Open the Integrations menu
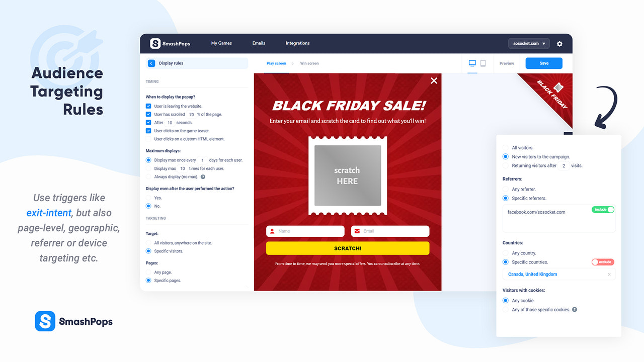This screenshot has width=644, height=362. tap(297, 43)
